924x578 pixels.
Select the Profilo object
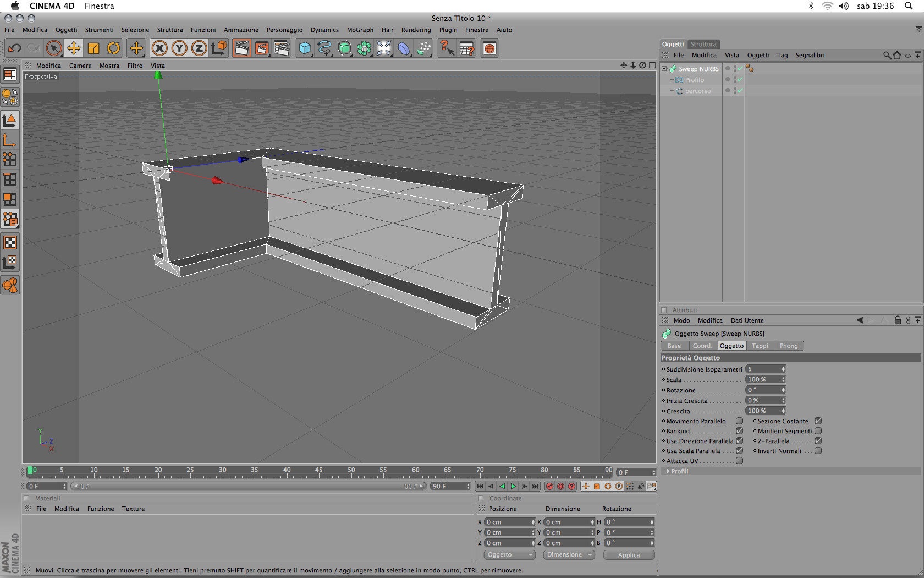click(694, 80)
